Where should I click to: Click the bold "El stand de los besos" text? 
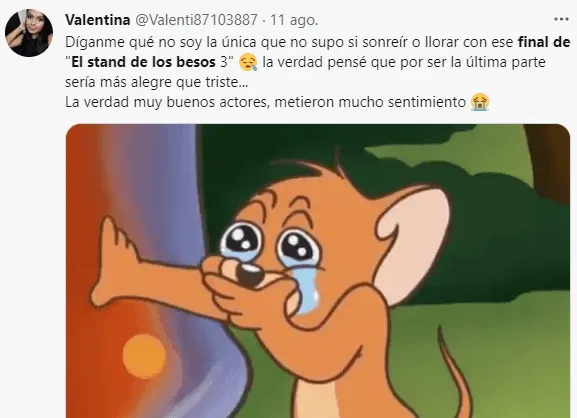(x=144, y=62)
